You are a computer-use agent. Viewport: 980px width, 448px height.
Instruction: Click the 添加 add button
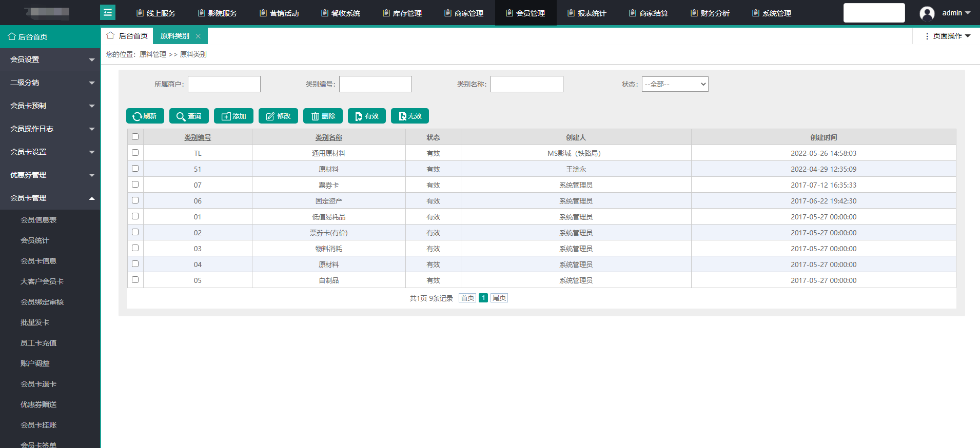233,116
